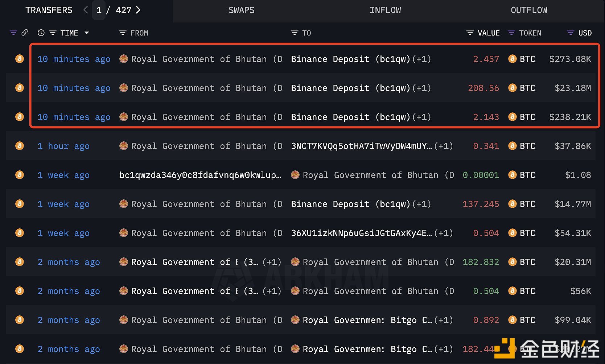The width and height of the screenshot is (605, 364).
Task: Click the link chain icon in header
Action: pyautogui.click(x=25, y=33)
